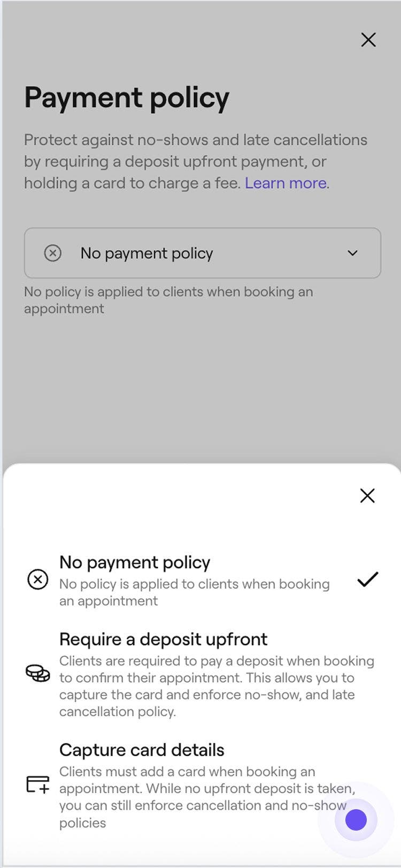401x868 pixels.
Task: Expand the payment policy dropdown chevron
Action: pyautogui.click(x=352, y=253)
